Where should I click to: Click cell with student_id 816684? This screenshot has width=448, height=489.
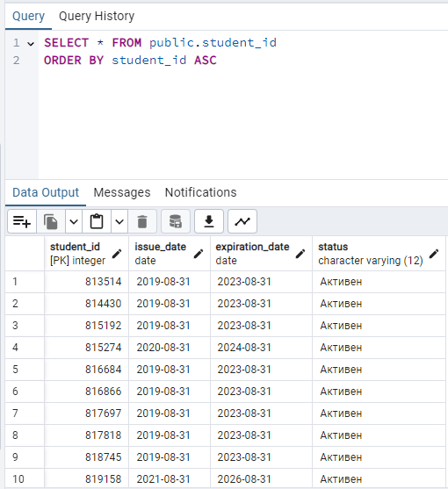click(x=86, y=370)
